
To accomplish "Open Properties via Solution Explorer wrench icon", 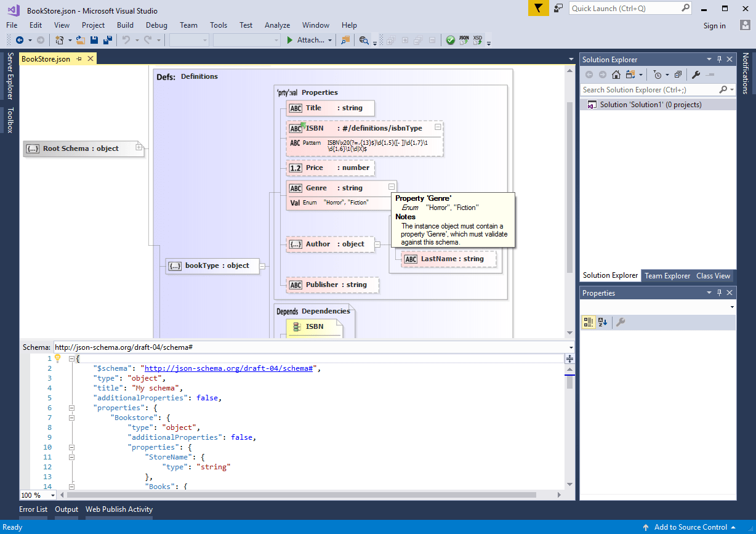I will [x=695, y=74].
